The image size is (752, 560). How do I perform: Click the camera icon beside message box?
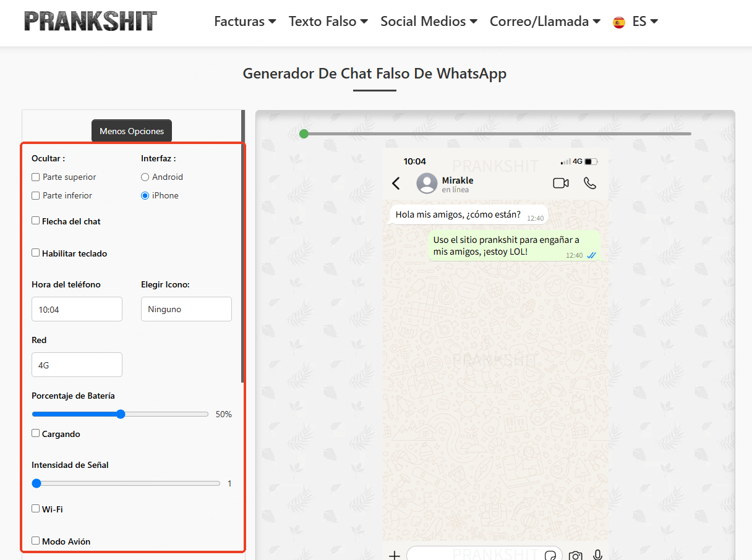pos(576,555)
